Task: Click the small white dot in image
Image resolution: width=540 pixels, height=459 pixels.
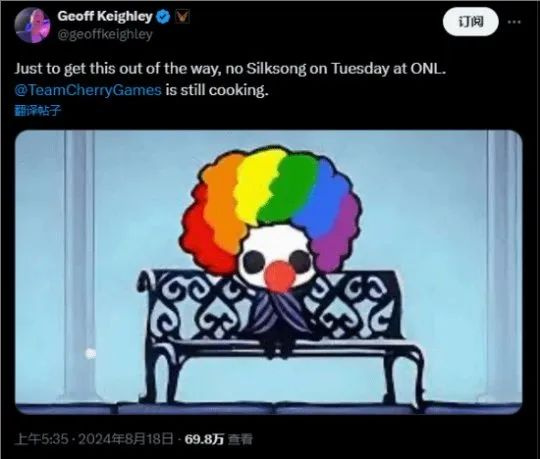Action: [91, 353]
